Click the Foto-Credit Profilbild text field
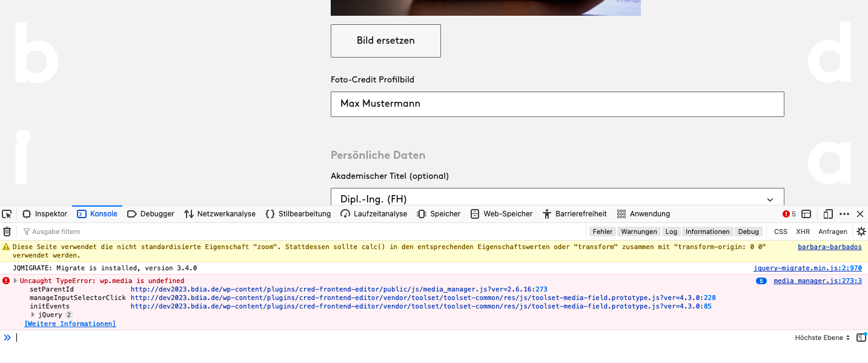Viewport: 868px width, 363px height. [557, 104]
